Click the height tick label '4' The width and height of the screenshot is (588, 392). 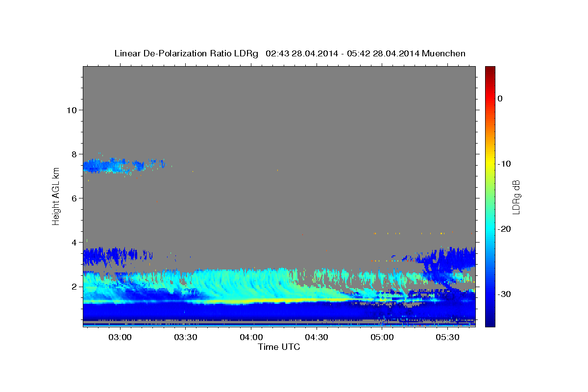click(73, 242)
